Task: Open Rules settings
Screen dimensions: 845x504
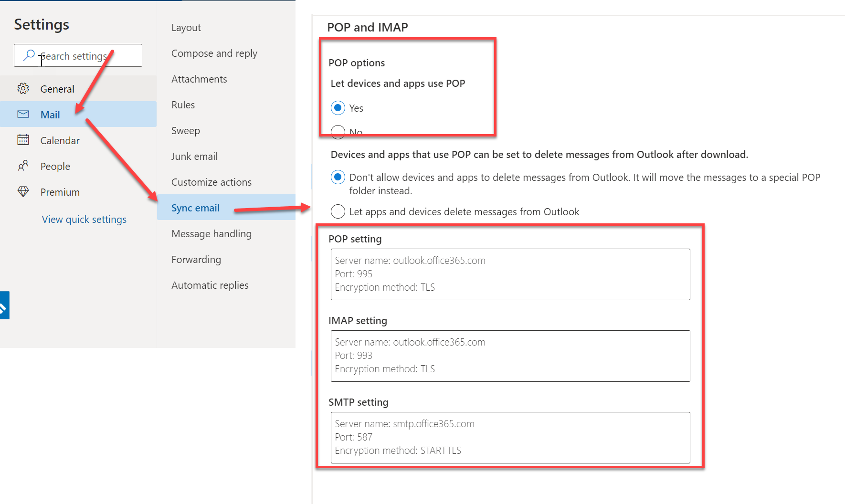Action: 226,105
